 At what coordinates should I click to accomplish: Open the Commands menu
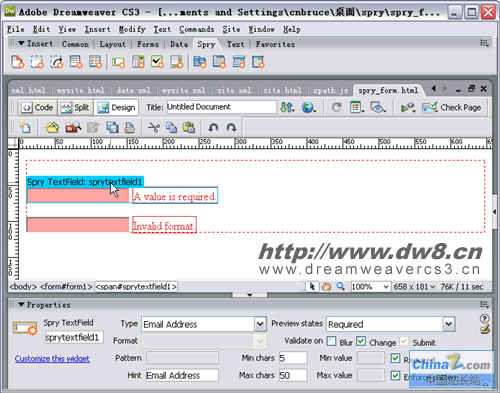pyautogui.click(x=197, y=29)
